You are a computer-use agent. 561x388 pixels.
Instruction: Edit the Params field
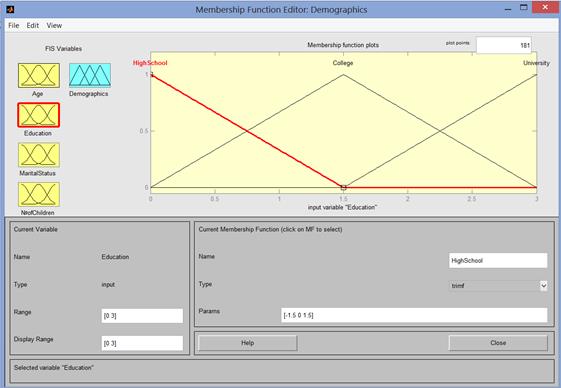click(x=414, y=315)
